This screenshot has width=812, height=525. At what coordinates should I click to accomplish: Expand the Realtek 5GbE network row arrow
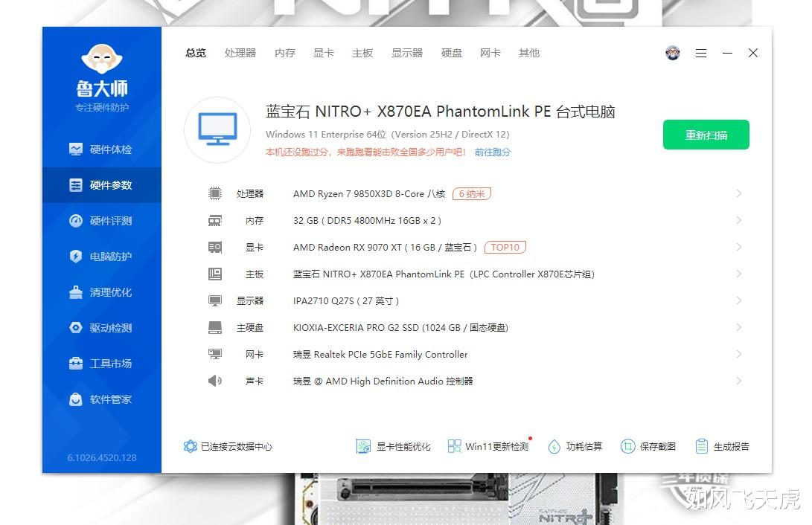pyautogui.click(x=738, y=354)
